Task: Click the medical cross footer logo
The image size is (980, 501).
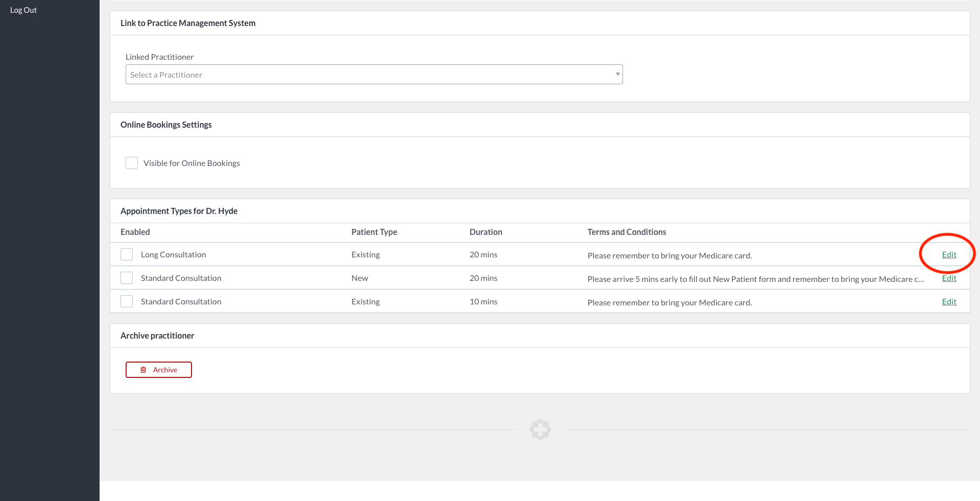Action: pyautogui.click(x=540, y=430)
